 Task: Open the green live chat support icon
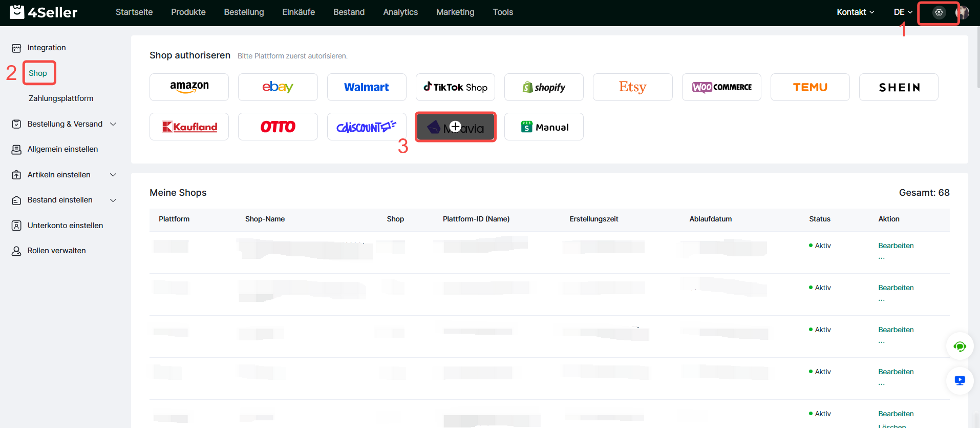click(x=960, y=347)
